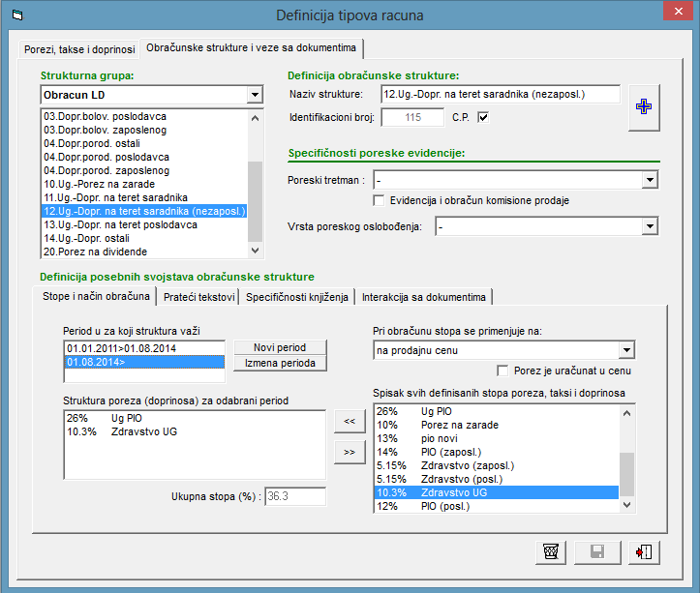700x593 pixels.
Task: Open the Strukturna grupa dropdown
Action: [x=255, y=95]
